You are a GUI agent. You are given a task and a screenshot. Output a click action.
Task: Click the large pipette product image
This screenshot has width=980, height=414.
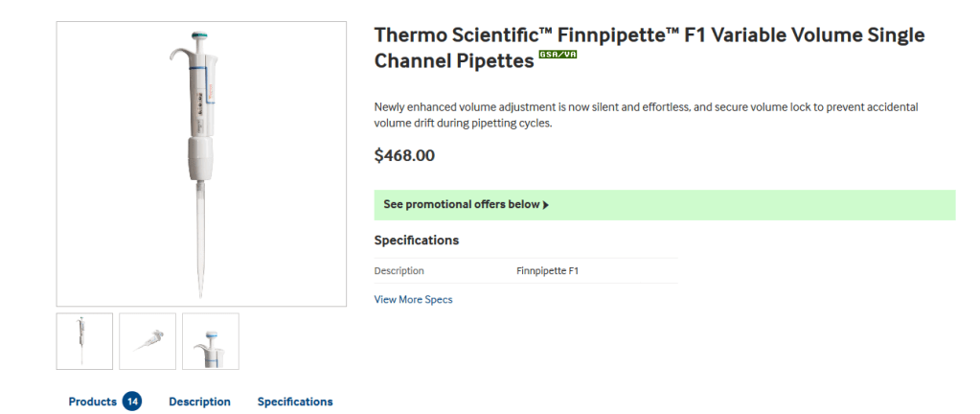click(201, 164)
